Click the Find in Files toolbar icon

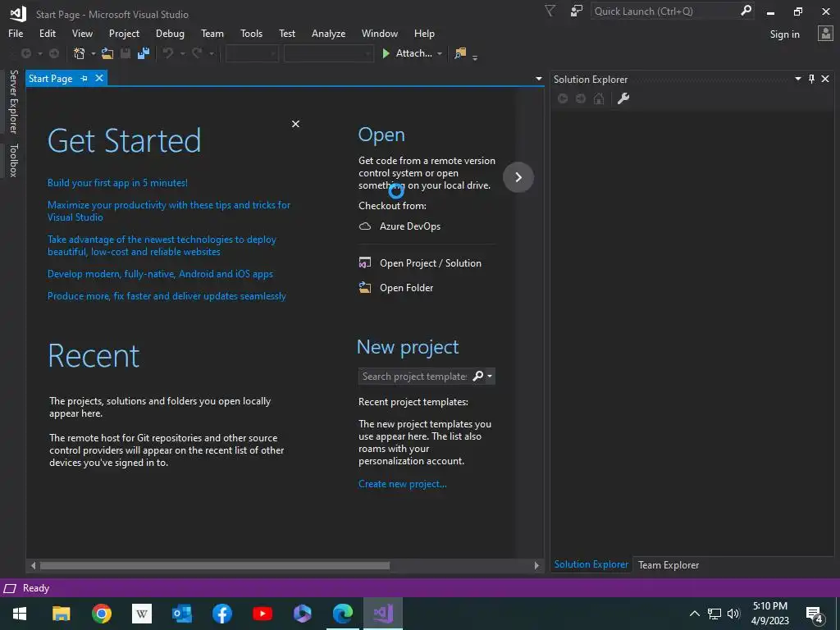pyautogui.click(x=460, y=53)
